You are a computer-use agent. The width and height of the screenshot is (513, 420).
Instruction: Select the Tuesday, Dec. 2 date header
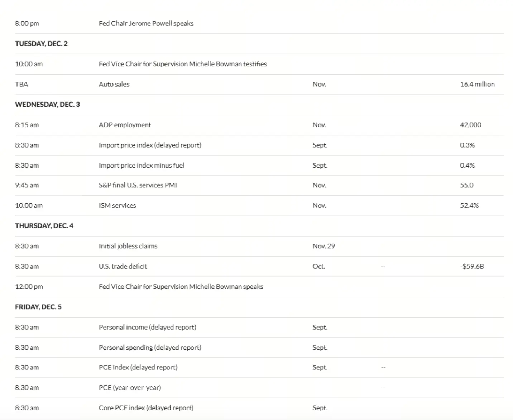pos(41,44)
